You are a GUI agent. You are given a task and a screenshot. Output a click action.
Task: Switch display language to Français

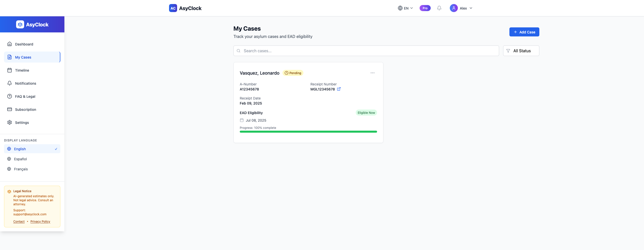pyautogui.click(x=32, y=169)
